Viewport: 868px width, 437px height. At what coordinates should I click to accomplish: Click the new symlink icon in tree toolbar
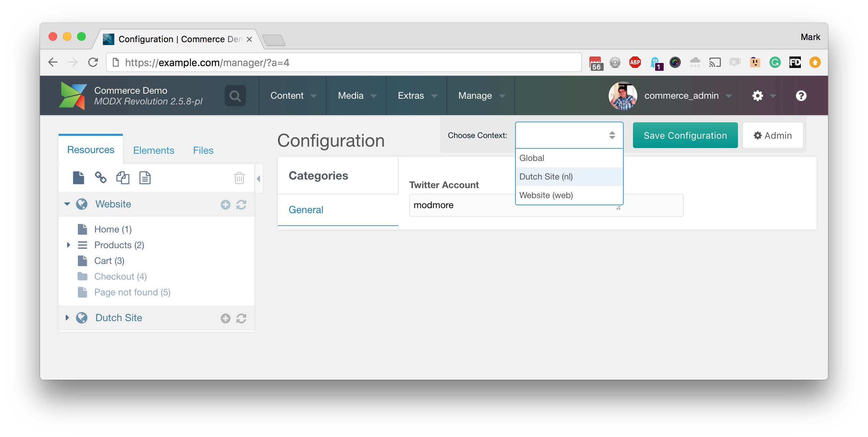point(123,177)
